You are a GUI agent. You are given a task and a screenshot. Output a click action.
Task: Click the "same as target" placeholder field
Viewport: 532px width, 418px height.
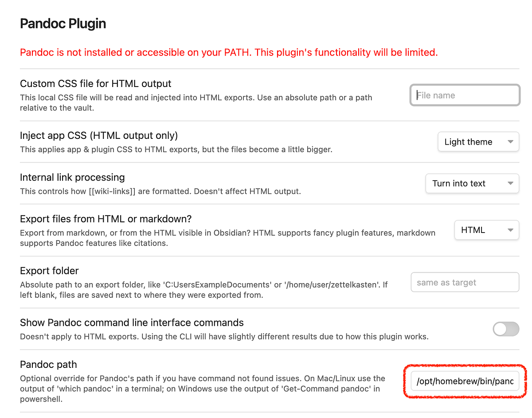coord(465,282)
